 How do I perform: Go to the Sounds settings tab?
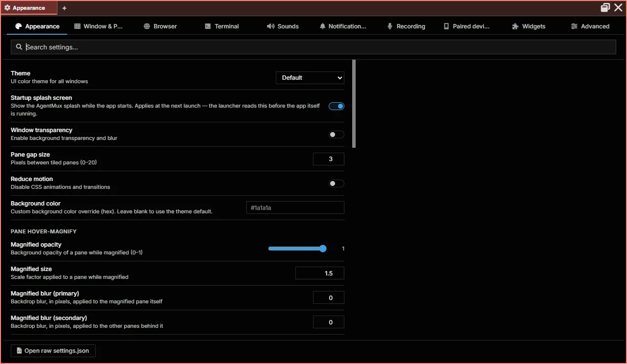point(283,26)
